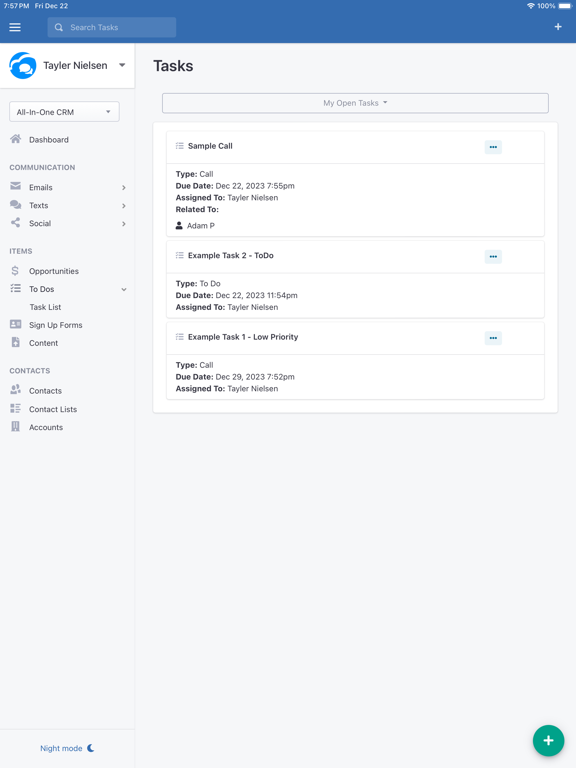The height and width of the screenshot is (768, 576).
Task: Click the green floating add task button
Action: point(548,740)
